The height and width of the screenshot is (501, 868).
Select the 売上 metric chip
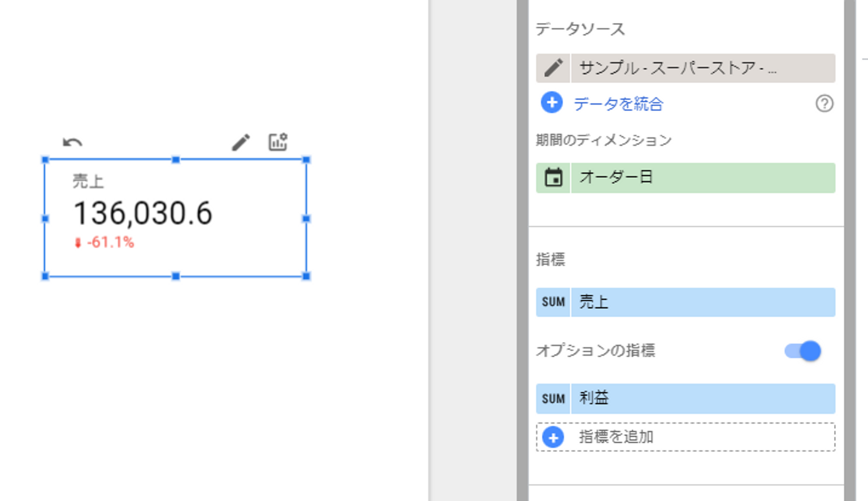point(703,302)
